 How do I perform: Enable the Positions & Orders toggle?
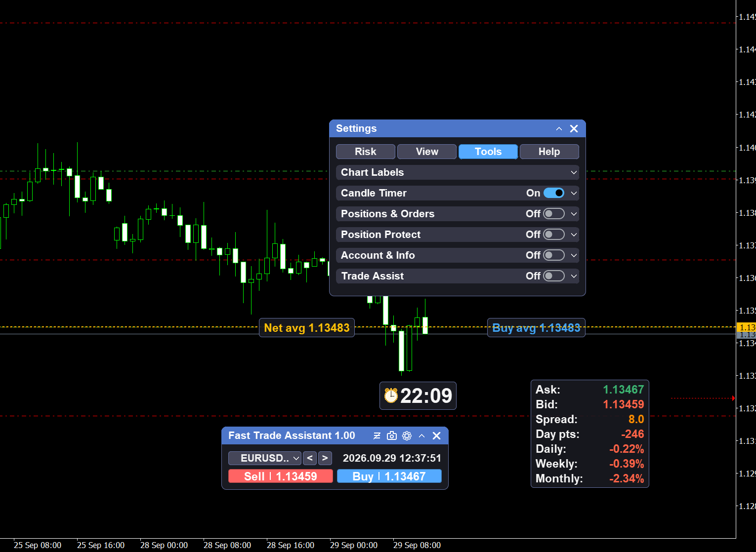tap(554, 214)
